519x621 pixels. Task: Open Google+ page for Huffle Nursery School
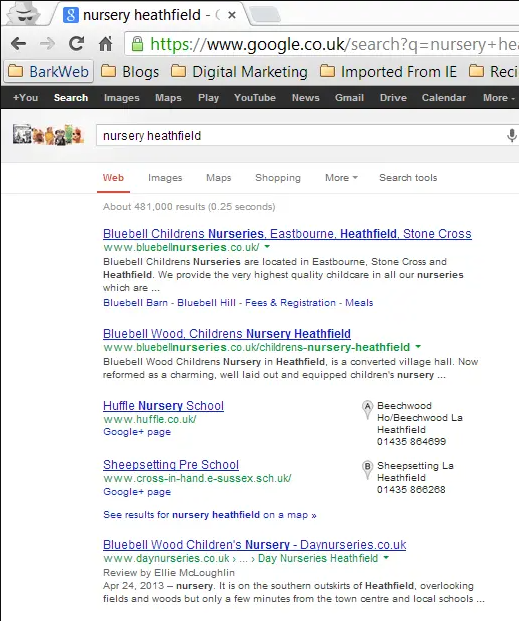(137, 432)
